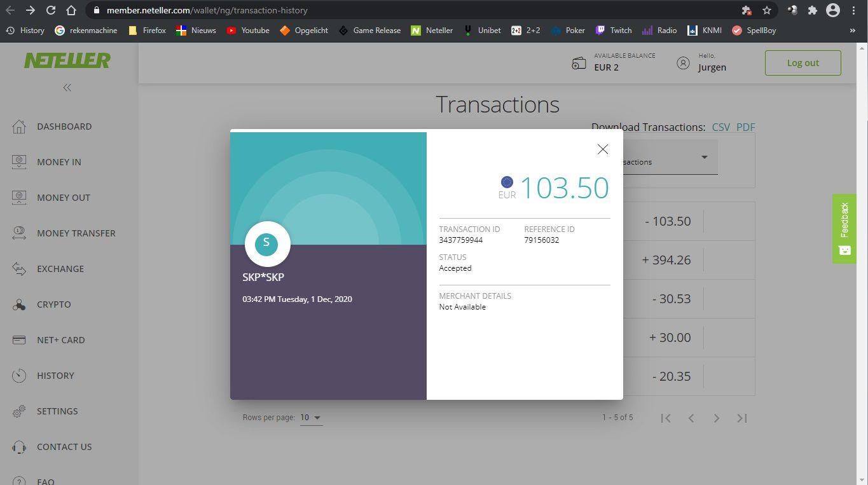
Task: Go to first page of transactions
Action: pyautogui.click(x=666, y=418)
